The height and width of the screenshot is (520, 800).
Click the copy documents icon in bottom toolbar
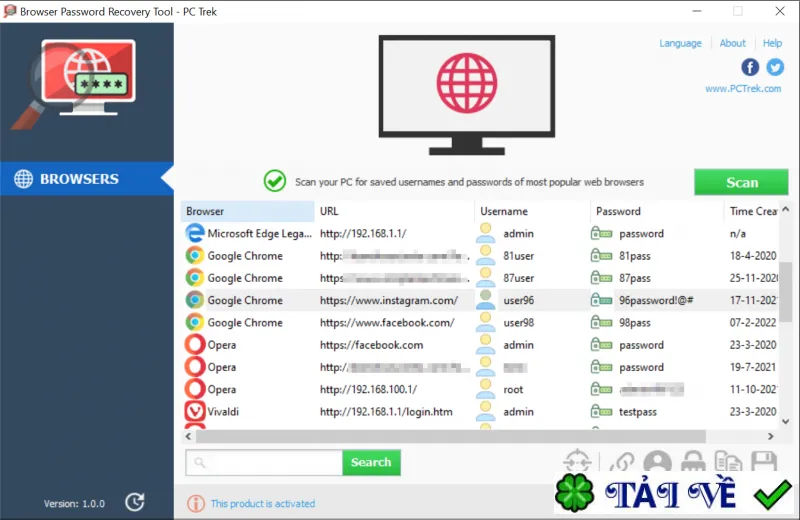(728, 461)
